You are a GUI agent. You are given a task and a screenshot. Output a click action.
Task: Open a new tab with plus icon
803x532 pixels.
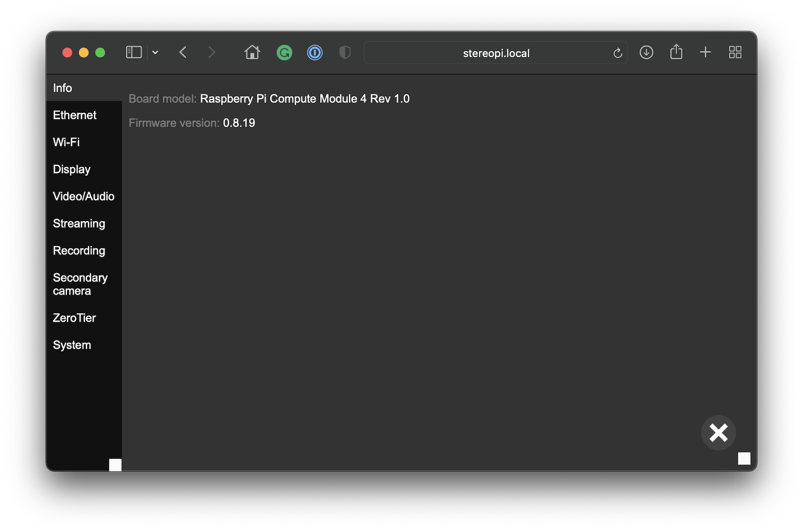click(705, 52)
